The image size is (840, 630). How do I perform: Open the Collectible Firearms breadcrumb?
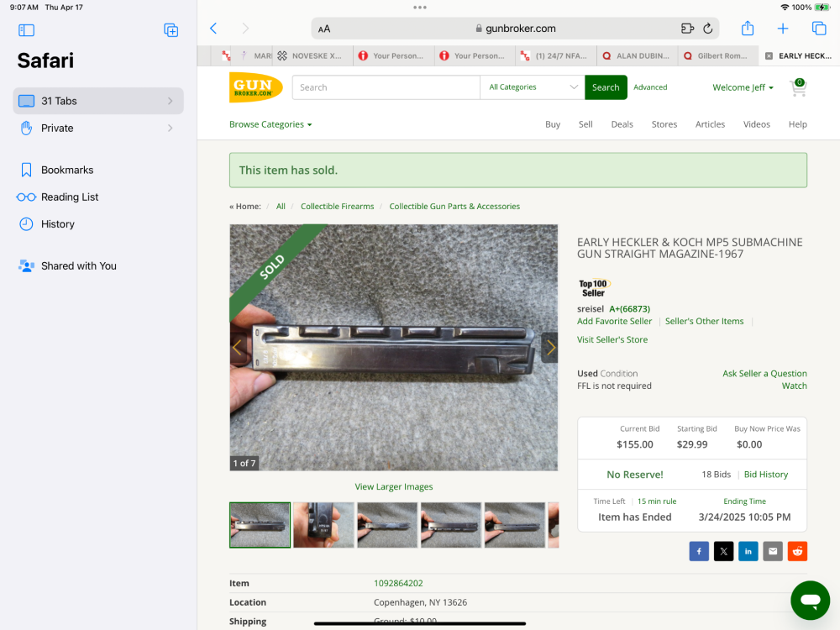(337, 207)
